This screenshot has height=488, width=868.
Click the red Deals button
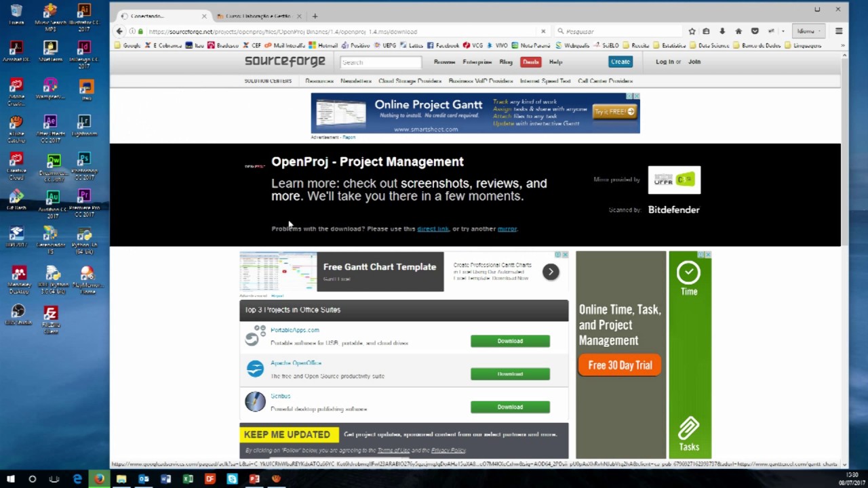pyautogui.click(x=530, y=62)
